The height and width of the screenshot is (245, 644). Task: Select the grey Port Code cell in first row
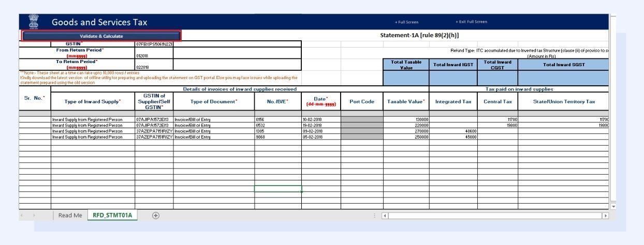(x=361, y=119)
